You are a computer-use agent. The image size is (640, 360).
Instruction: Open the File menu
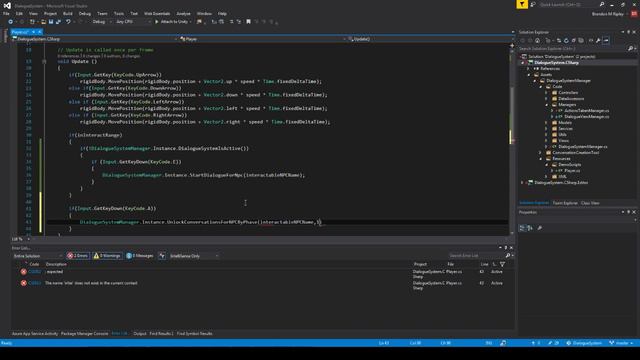pyautogui.click(x=6, y=14)
